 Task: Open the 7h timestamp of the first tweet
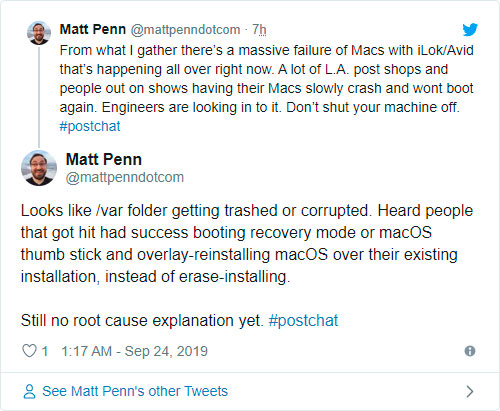pyautogui.click(x=259, y=30)
